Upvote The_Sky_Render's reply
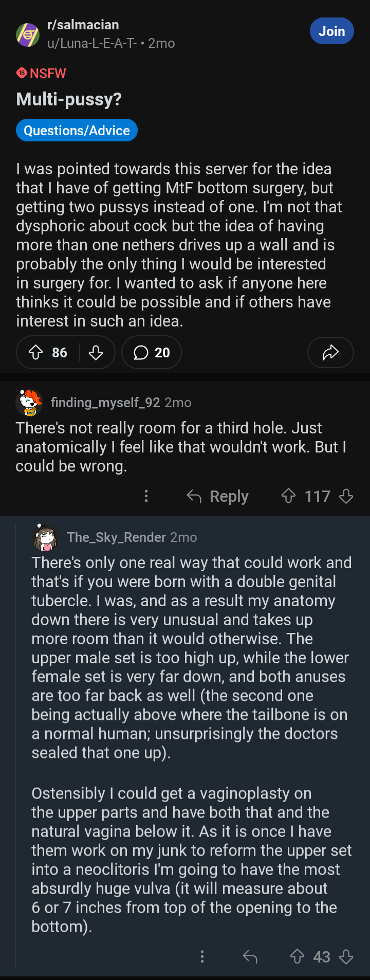Image resolution: width=370 pixels, height=980 pixels. [x=298, y=956]
